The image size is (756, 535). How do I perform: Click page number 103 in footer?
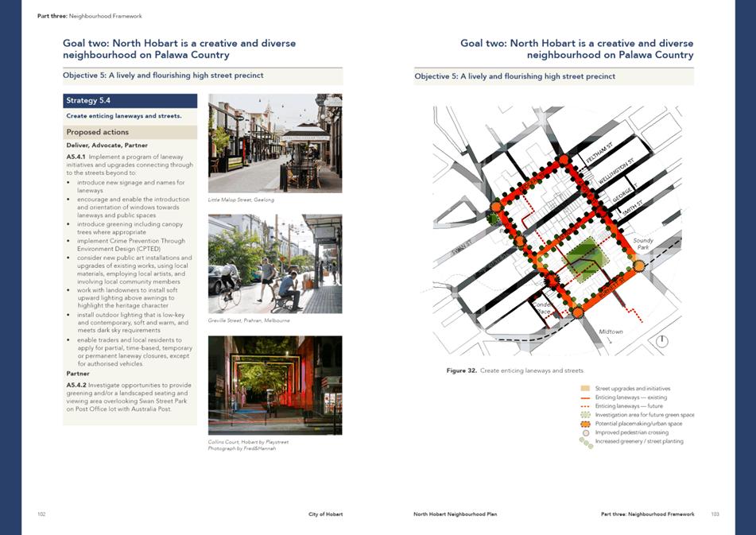715,514
